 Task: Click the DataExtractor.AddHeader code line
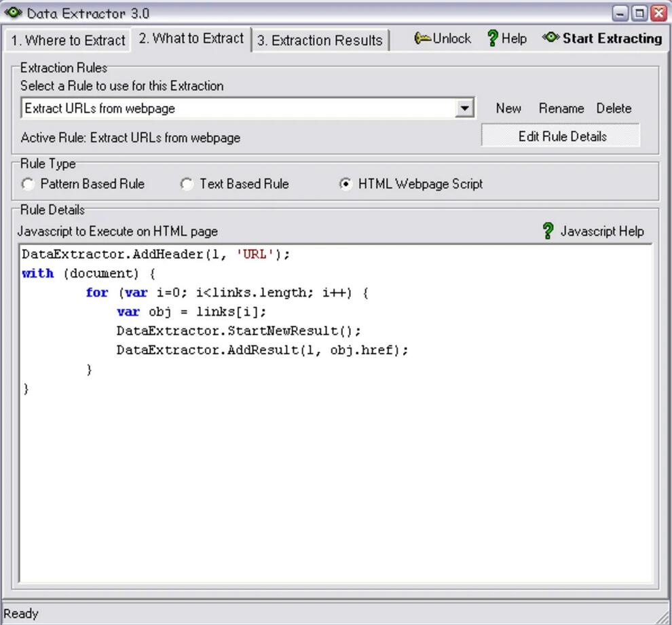156,254
